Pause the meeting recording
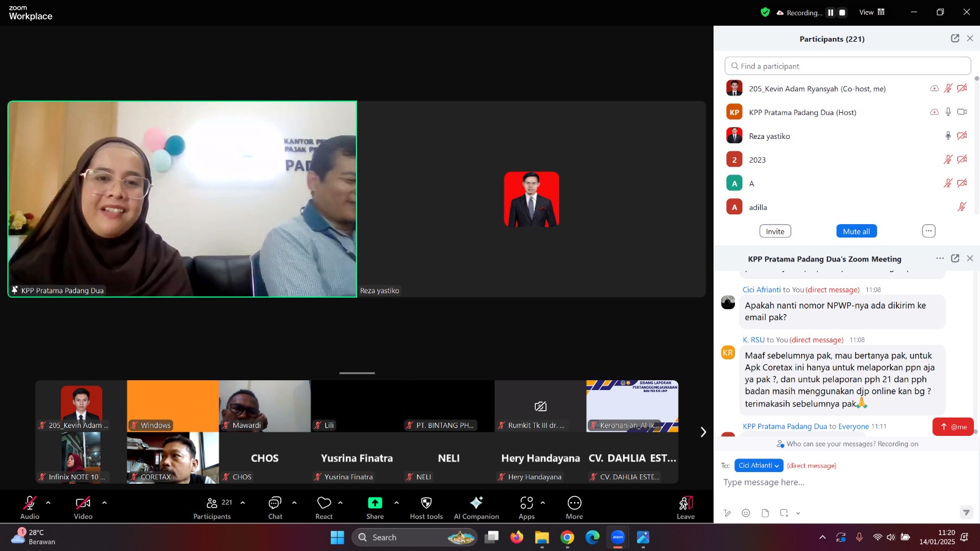980x551 pixels. (831, 12)
